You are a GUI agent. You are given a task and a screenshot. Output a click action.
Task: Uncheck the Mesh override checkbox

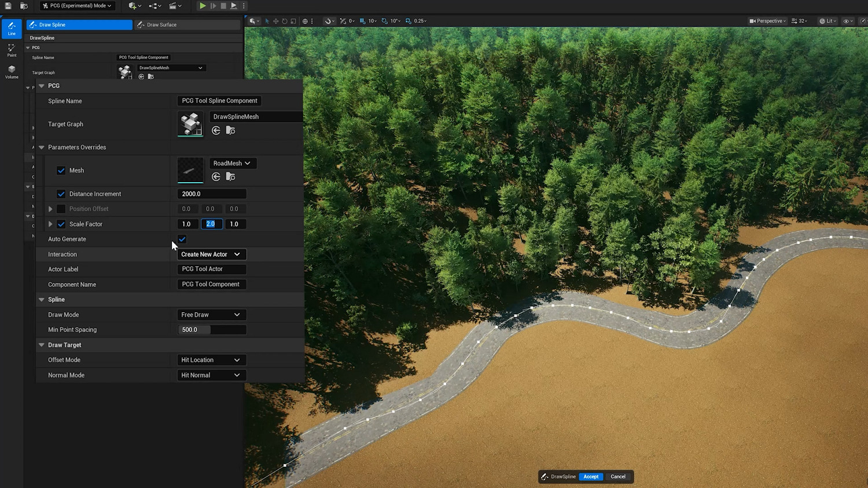point(61,171)
